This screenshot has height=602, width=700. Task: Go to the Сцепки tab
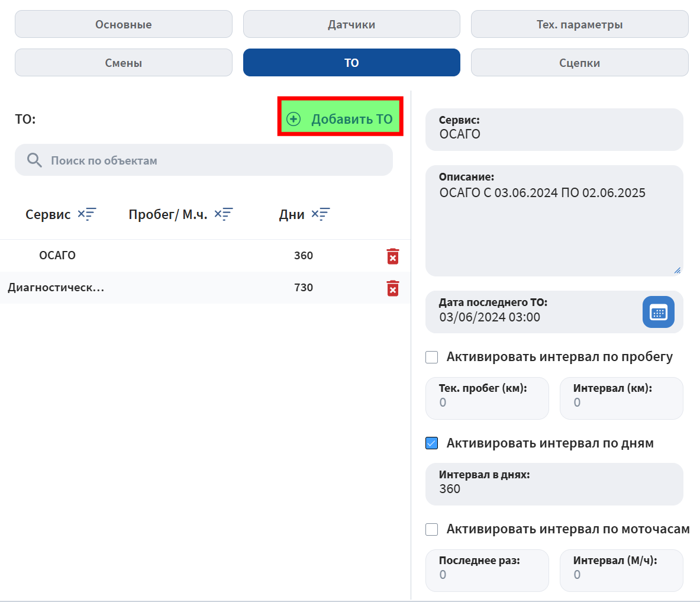tap(579, 63)
